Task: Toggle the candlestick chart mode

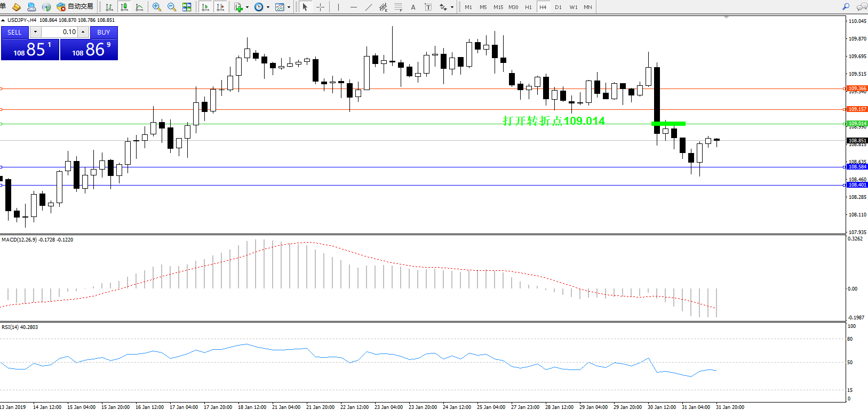Action: tap(124, 7)
